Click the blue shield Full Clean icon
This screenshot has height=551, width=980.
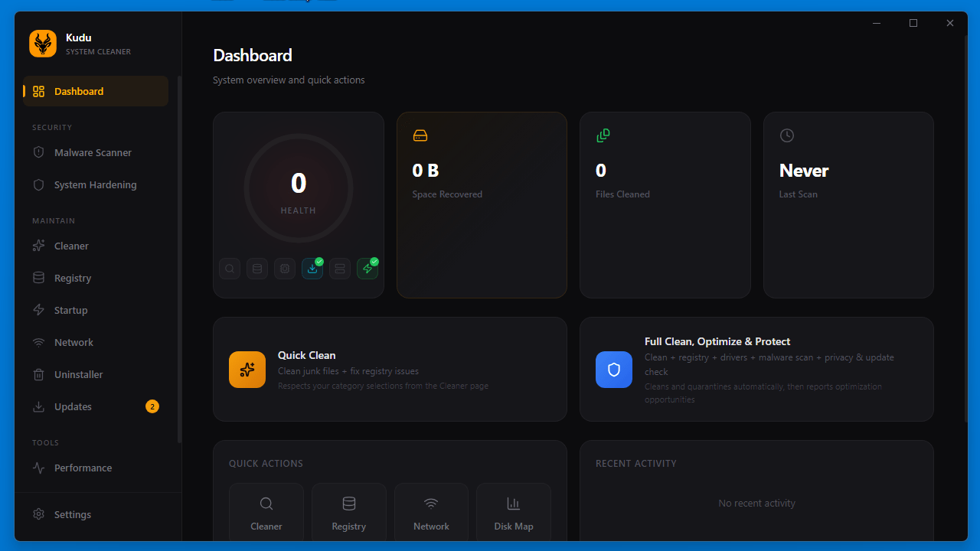click(x=614, y=370)
